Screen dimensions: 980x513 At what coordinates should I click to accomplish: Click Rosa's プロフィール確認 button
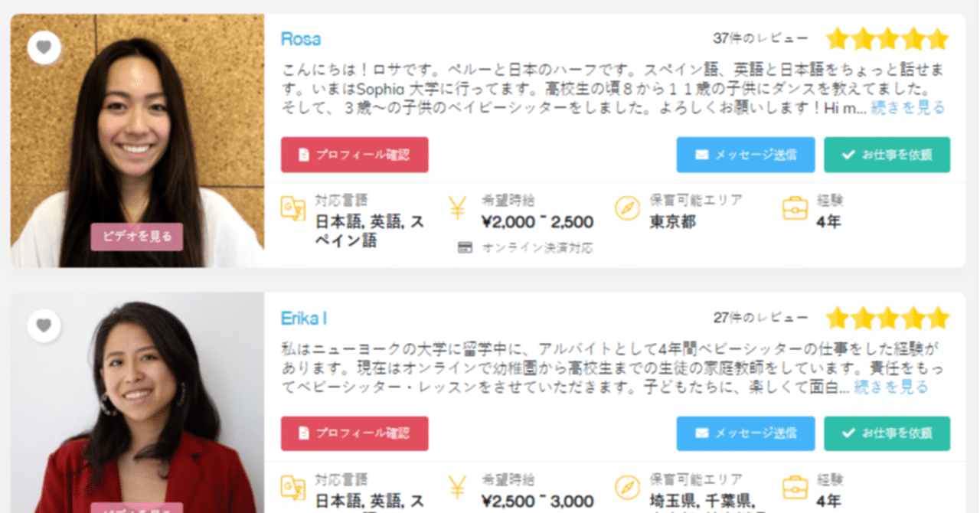pos(354,155)
